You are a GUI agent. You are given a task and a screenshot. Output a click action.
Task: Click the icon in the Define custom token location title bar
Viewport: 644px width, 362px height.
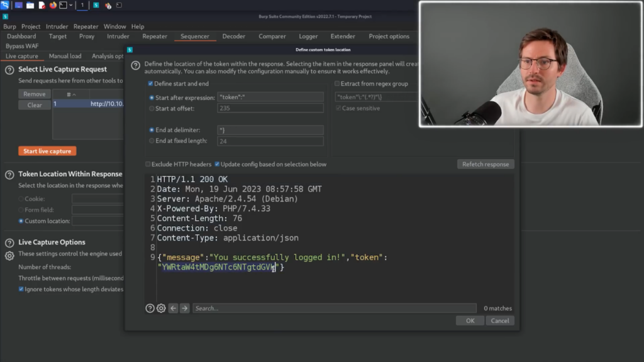[x=130, y=50]
